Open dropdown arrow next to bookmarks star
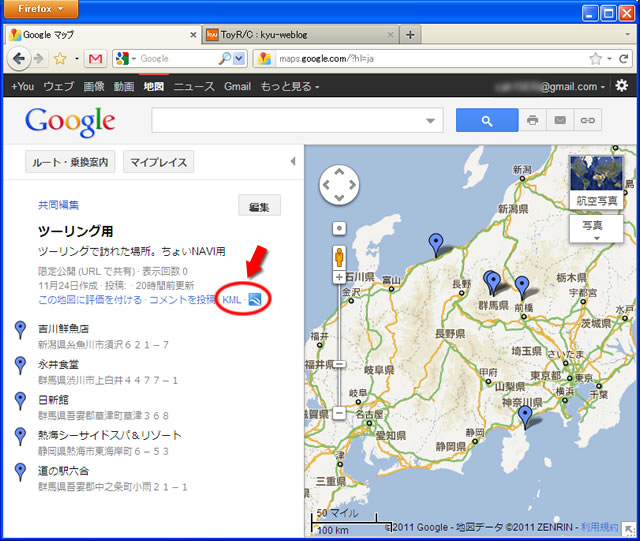 tap(77, 59)
